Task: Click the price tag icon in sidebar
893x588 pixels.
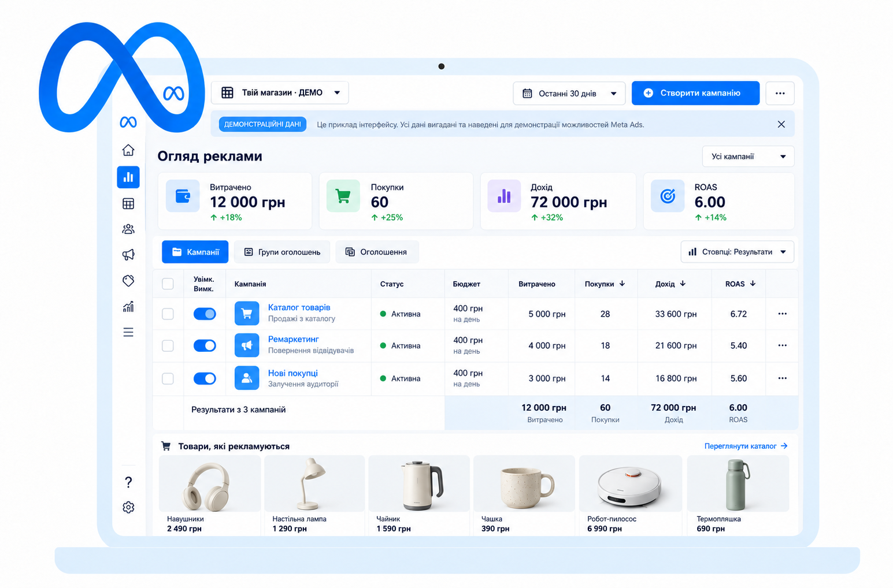Action: 128,281
